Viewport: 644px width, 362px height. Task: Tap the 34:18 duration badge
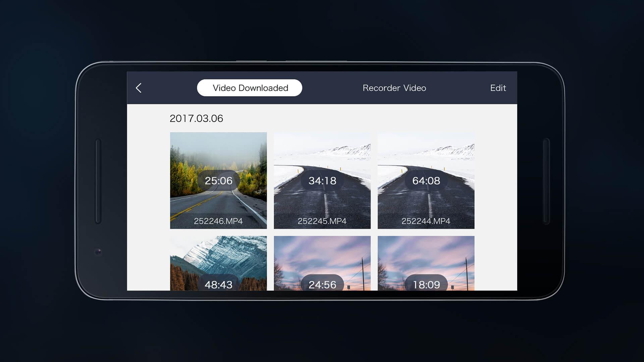(322, 181)
